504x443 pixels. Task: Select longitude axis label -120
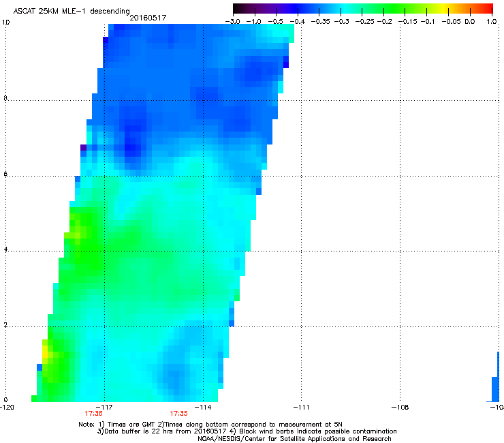(7, 408)
